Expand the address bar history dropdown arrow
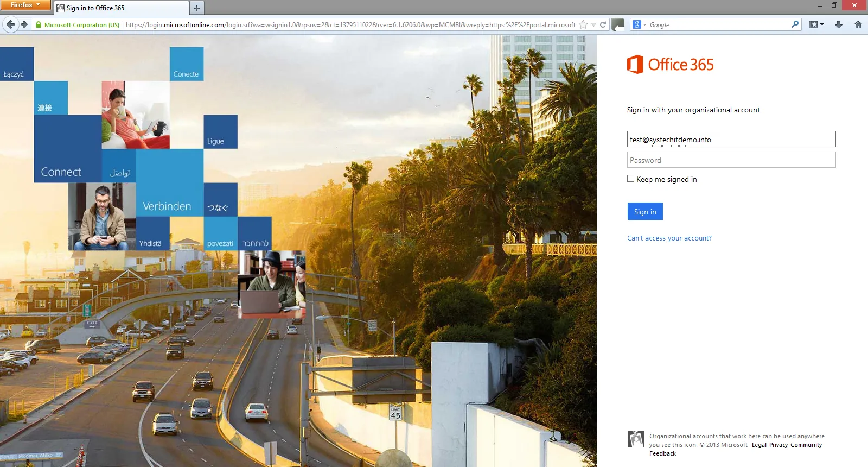The height and width of the screenshot is (467, 868). [593, 25]
